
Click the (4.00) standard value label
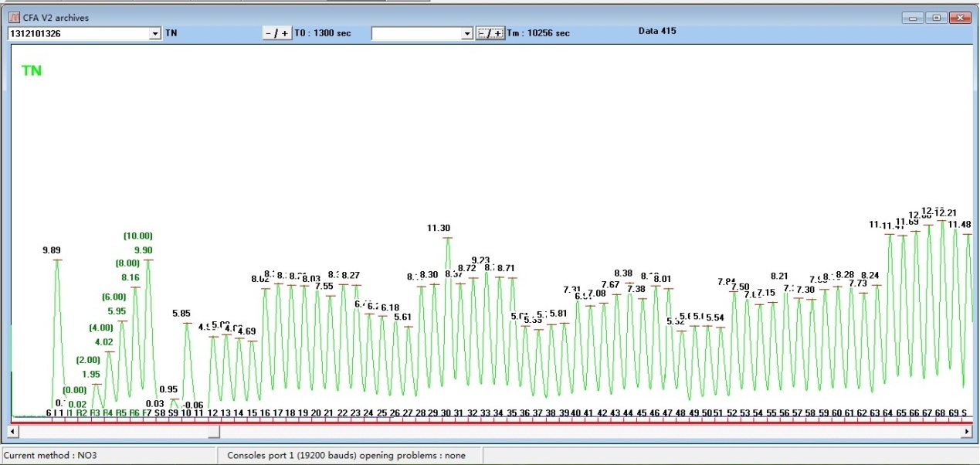pos(101,328)
